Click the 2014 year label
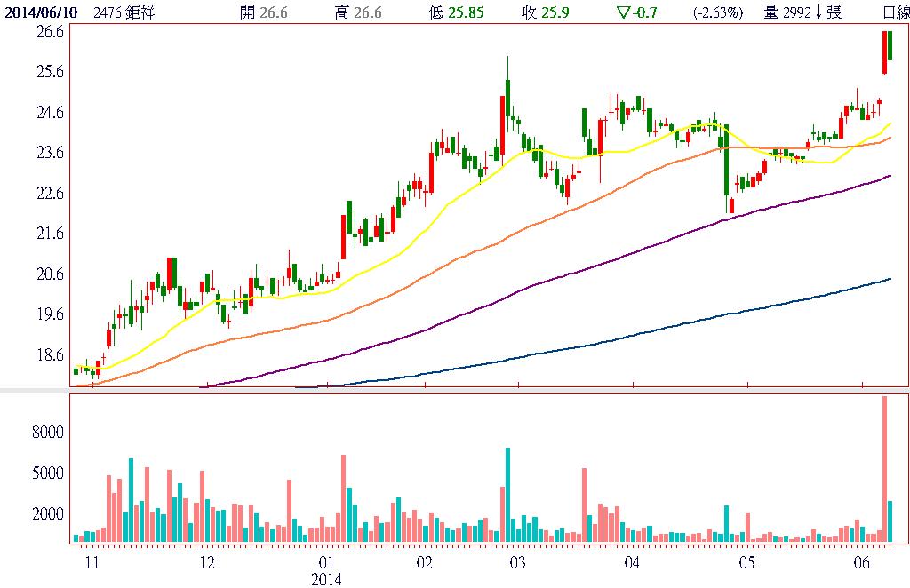This screenshot has width=910, height=588. pyautogui.click(x=325, y=579)
